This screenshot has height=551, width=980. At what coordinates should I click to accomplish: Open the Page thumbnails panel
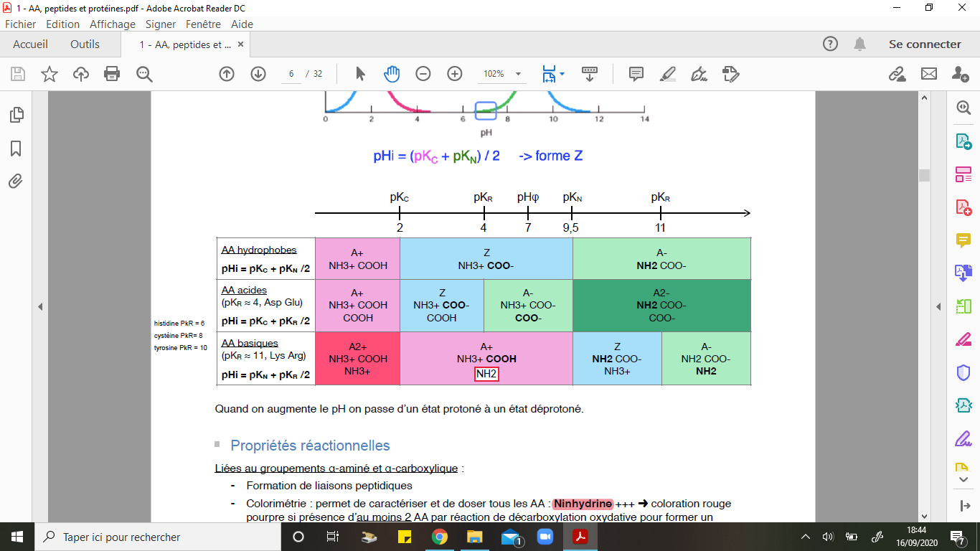point(16,115)
